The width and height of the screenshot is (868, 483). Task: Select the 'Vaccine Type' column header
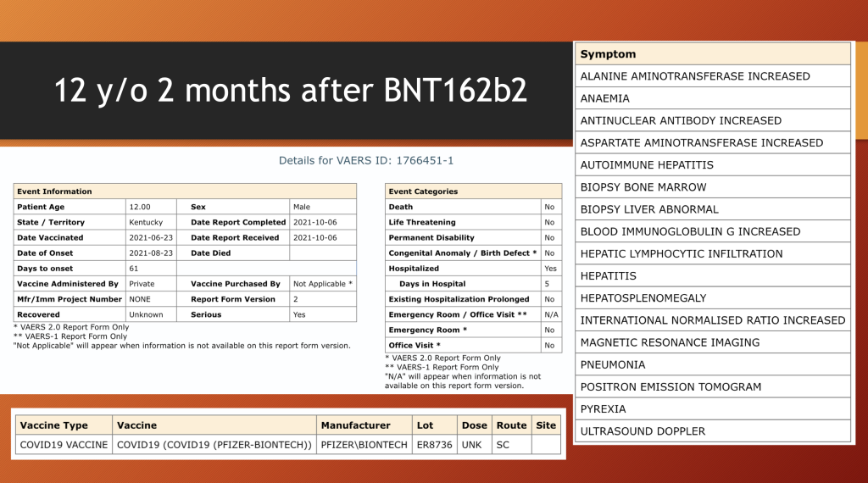[54, 425]
